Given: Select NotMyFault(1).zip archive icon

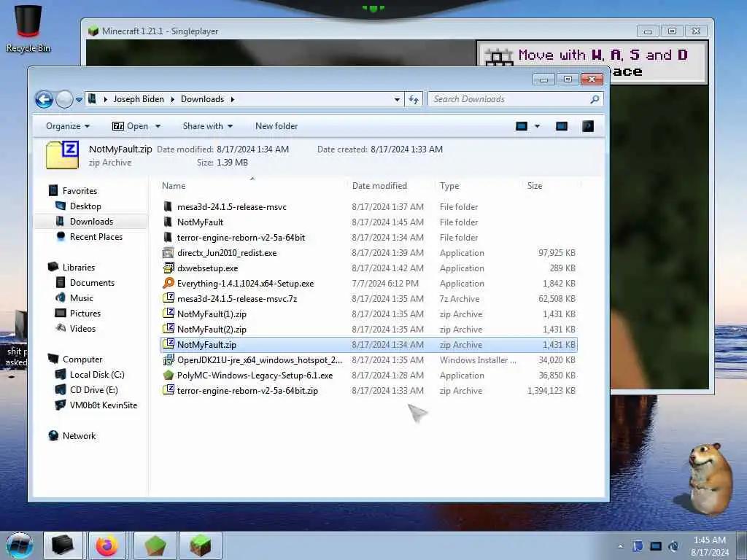Looking at the screenshot, I should [x=169, y=314].
